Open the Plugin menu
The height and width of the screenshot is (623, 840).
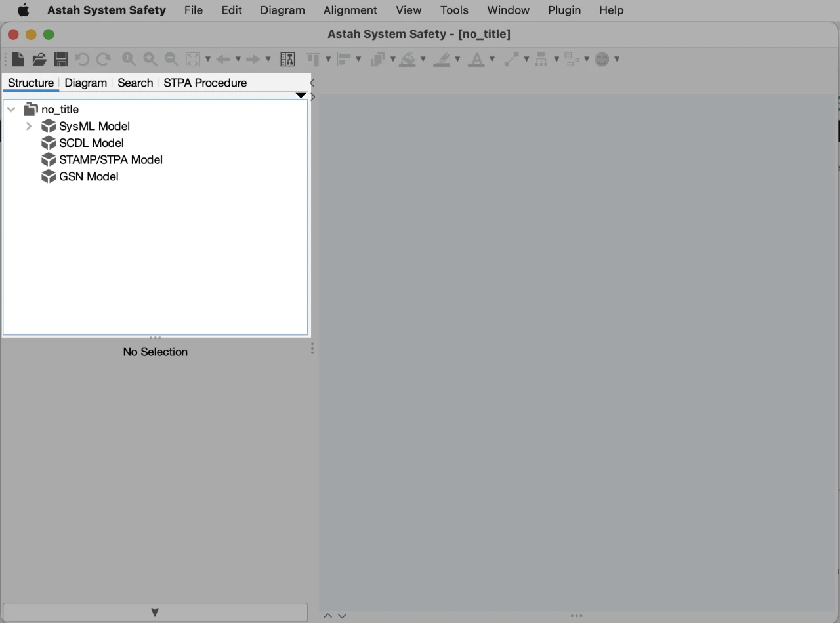coord(564,10)
